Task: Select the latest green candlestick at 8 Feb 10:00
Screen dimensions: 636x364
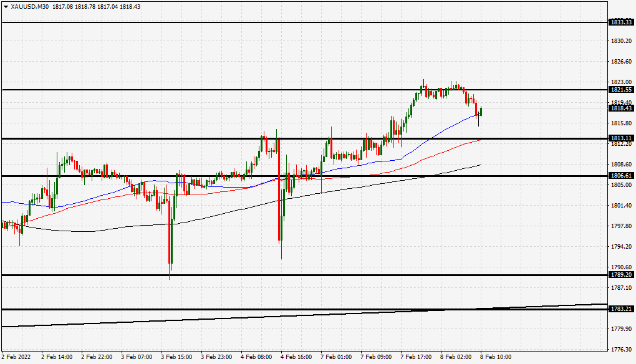Action: pos(481,111)
